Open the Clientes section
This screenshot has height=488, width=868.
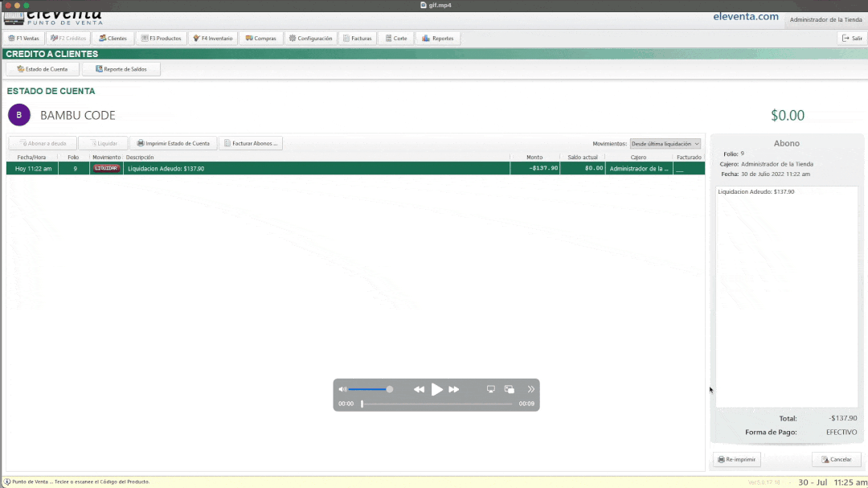tap(113, 38)
